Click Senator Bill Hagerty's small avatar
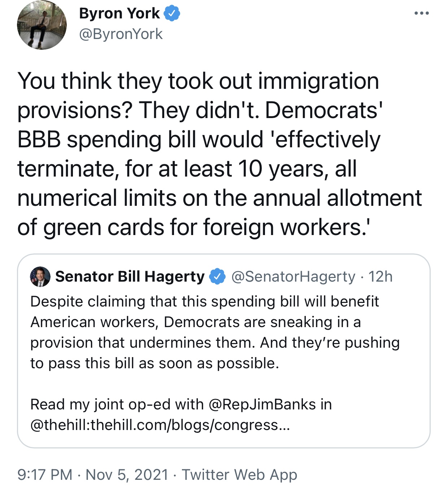The height and width of the screenshot is (495, 448). click(40, 277)
